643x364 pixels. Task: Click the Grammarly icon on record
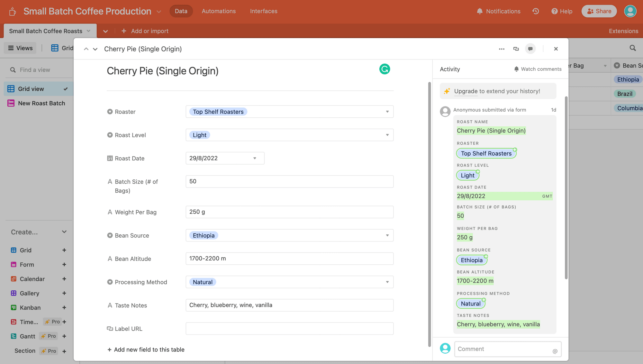pos(385,69)
